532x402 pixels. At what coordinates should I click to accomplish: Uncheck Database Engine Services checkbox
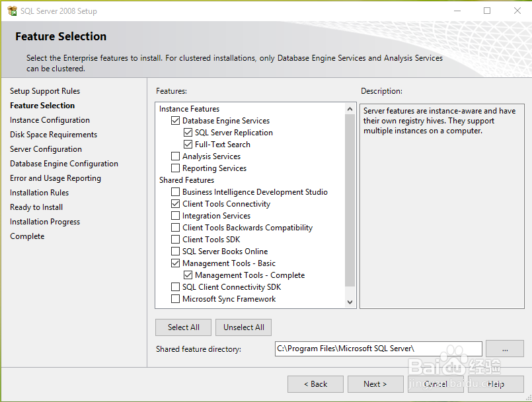pyautogui.click(x=175, y=120)
